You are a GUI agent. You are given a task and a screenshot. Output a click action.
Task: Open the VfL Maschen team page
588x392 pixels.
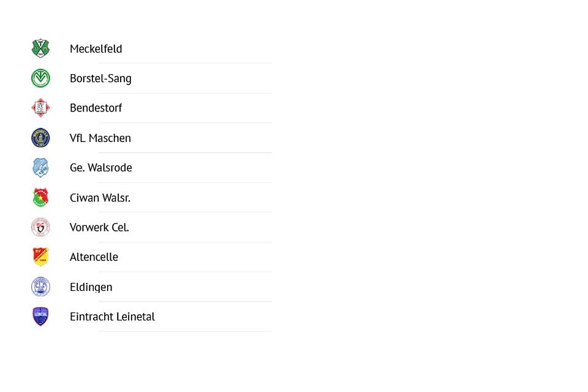pos(100,138)
